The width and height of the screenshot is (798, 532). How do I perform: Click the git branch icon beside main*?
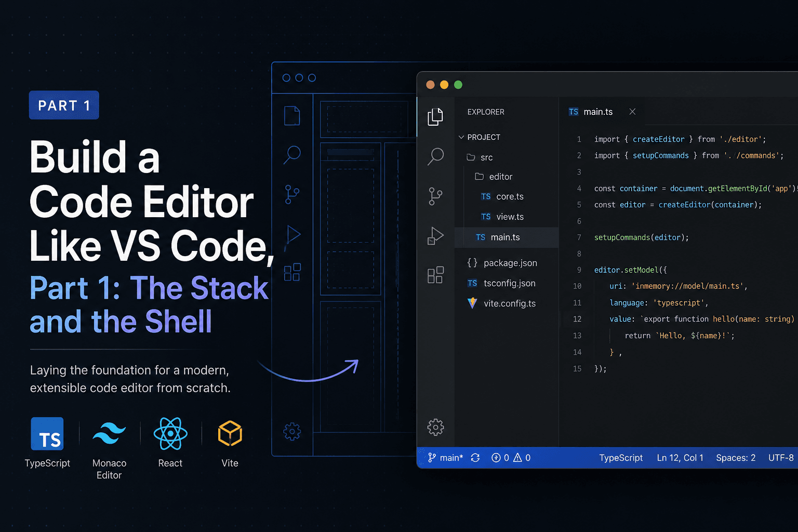(432, 458)
